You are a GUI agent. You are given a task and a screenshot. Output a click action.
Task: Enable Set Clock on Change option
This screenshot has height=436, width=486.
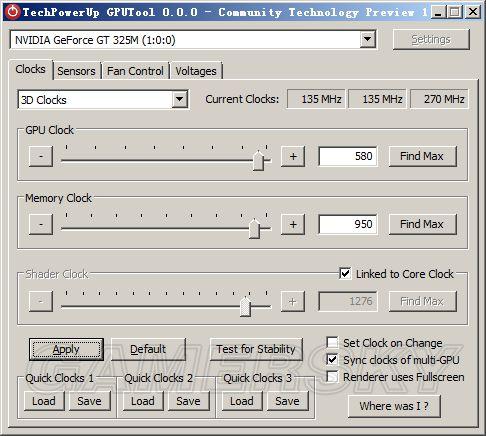(x=332, y=342)
